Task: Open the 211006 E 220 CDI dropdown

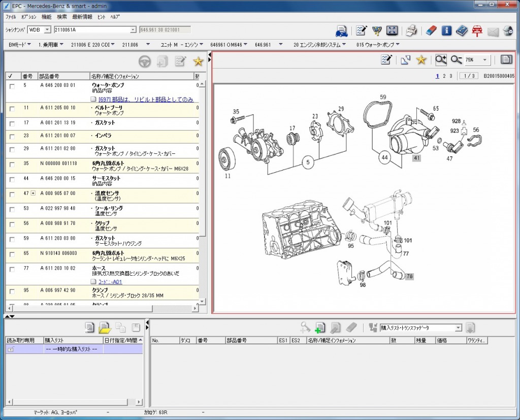Action: point(92,45)
